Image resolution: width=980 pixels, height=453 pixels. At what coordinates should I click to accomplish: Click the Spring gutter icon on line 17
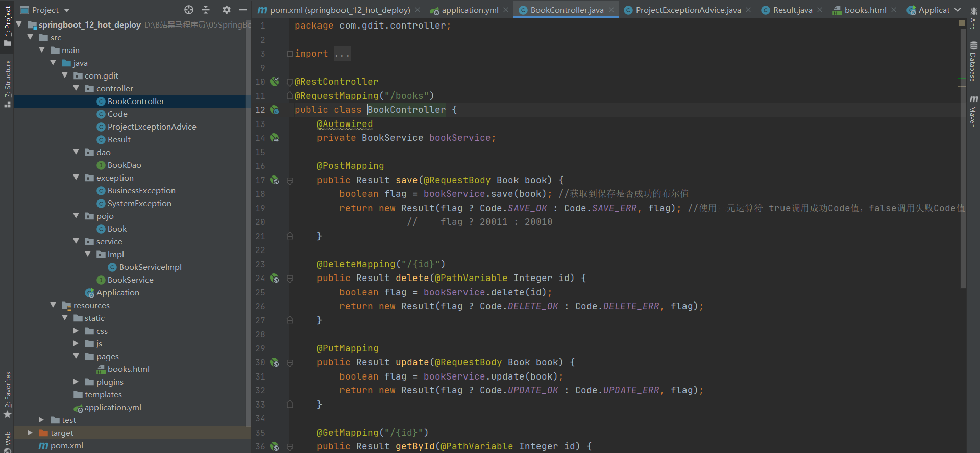pyautogui.click(x=275, y=180)
